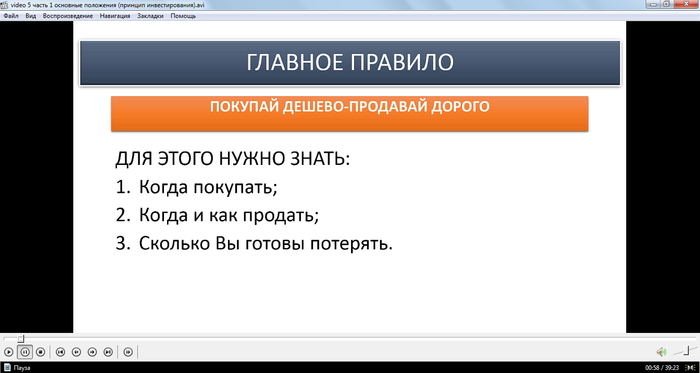
Task: Open the Закладки menu
Action: pyautogui.click(x=150, y=16)
